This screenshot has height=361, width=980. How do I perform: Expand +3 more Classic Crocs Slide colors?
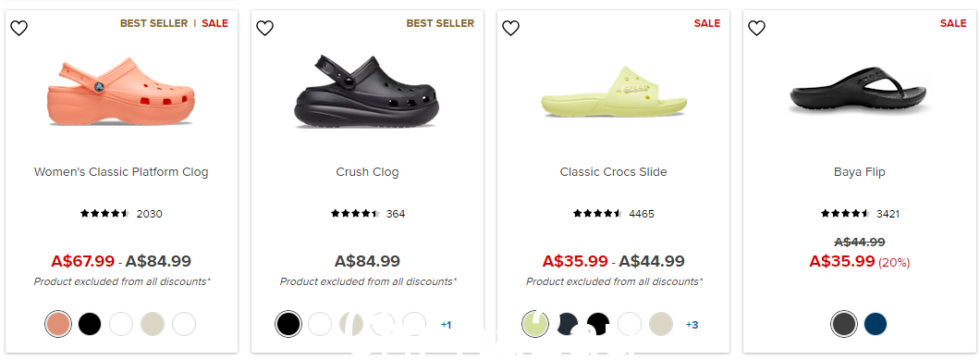[692, 325]
